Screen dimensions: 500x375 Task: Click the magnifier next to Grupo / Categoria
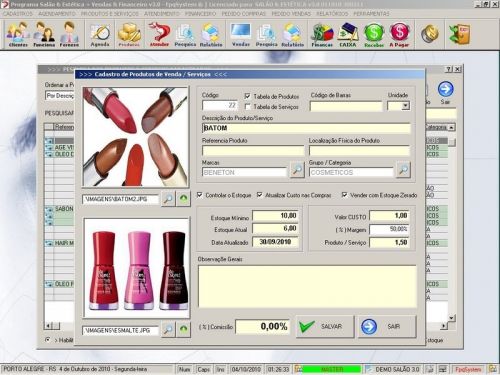[403, 170]
